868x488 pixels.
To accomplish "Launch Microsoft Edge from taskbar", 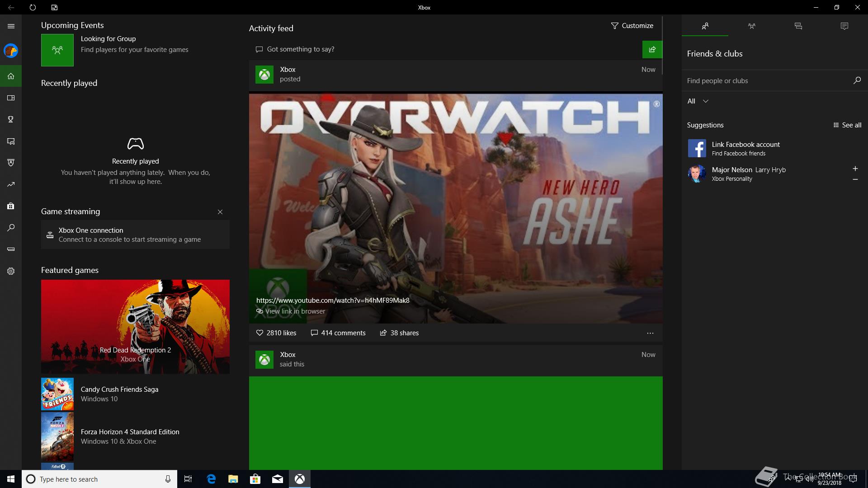I will point(211,479).
